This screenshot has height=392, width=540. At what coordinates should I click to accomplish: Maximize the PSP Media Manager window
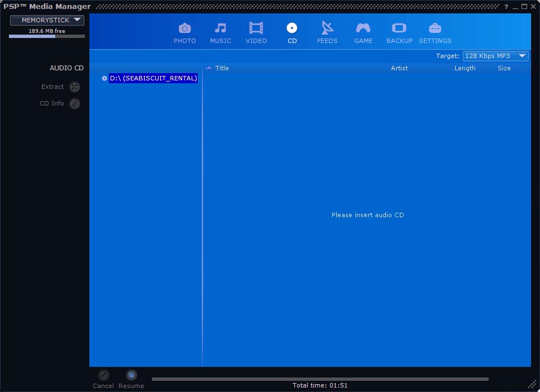coord(524,7)
